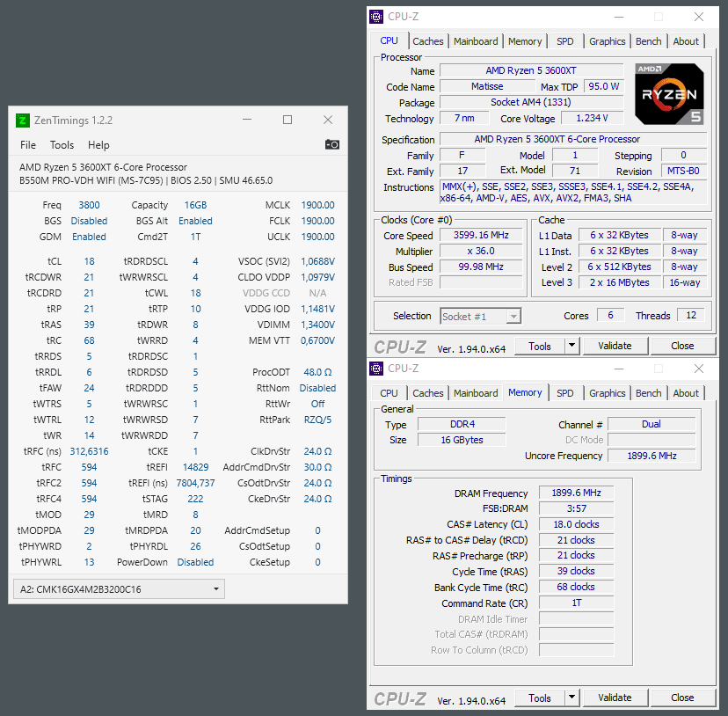The width and height of the screenshot is (728, 716).
Task: Switch to Mainboard tab in top CPU-Z
Action: [x=476, y=41]
